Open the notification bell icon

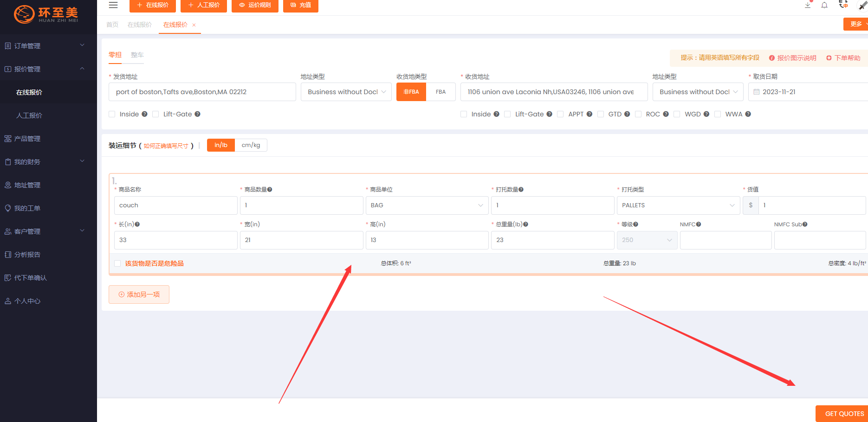point(824,5)
